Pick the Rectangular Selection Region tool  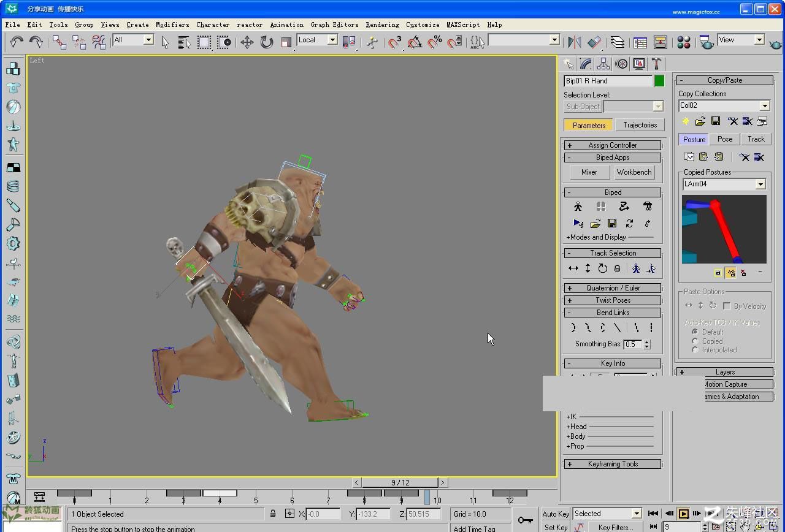(x=204, y=42)
